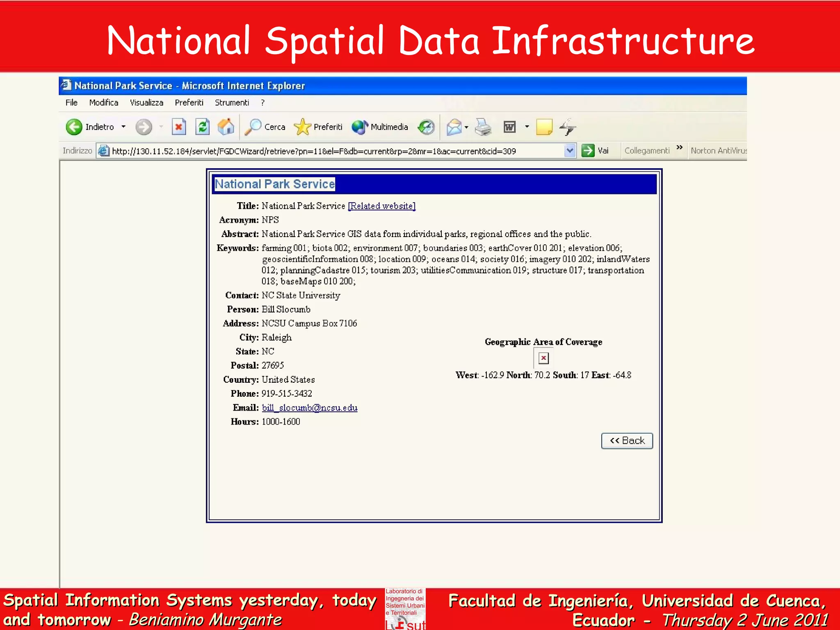Image resolution: width=840 pixels, height=630 pixels.
Task: Open Cerca search magnifier
Action: point(265,127)
